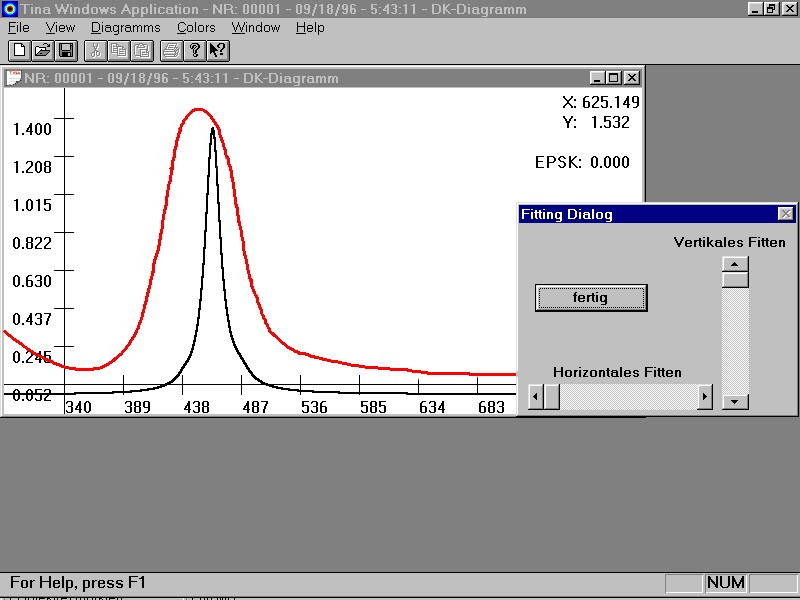The height and width of the screenshot is (600, 800).
Task: Open the Window menu
Action: point(256,27)
